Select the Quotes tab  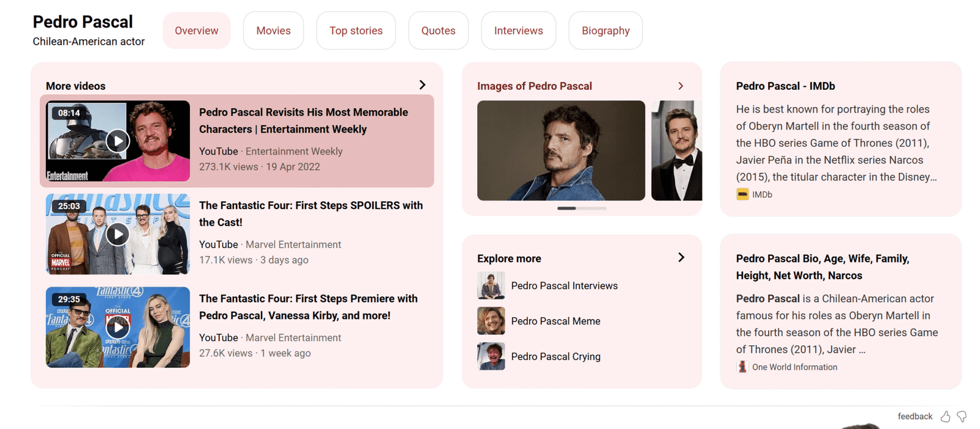pyautogui.click(x=438, y=31)
